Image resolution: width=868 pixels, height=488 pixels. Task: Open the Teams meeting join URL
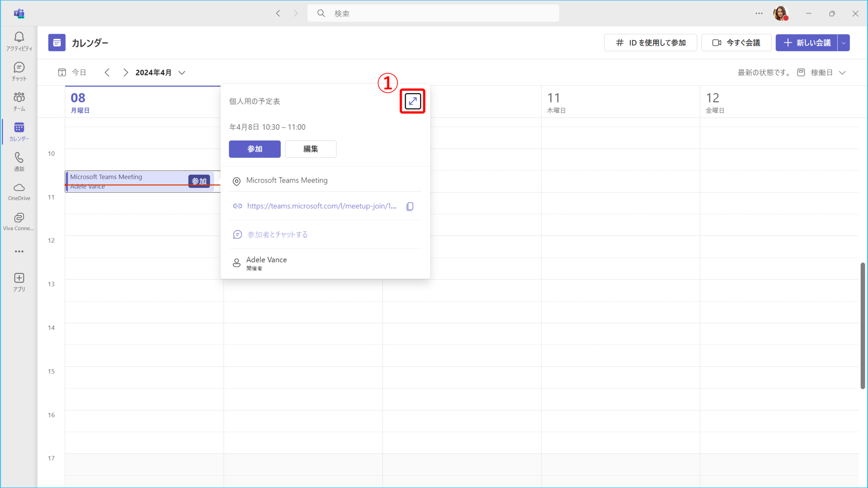[x=321, y=206]
